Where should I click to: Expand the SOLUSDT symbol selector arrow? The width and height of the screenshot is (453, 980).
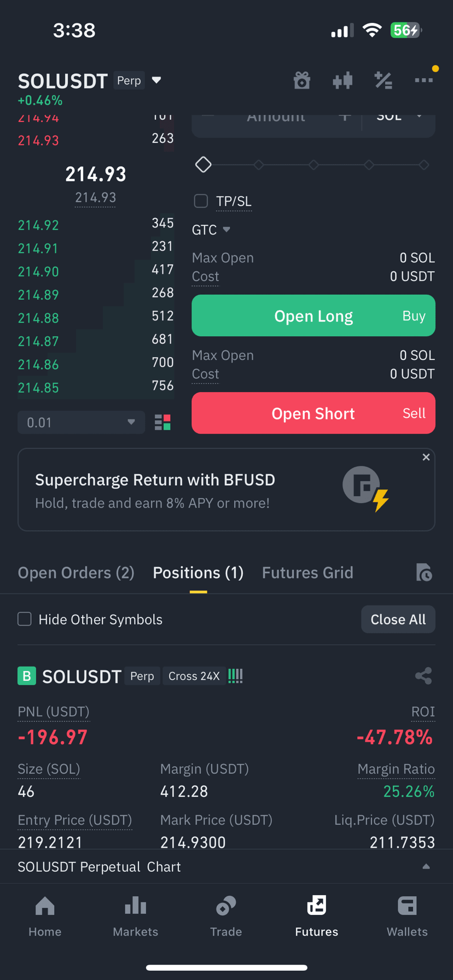[x=156, y=80]
